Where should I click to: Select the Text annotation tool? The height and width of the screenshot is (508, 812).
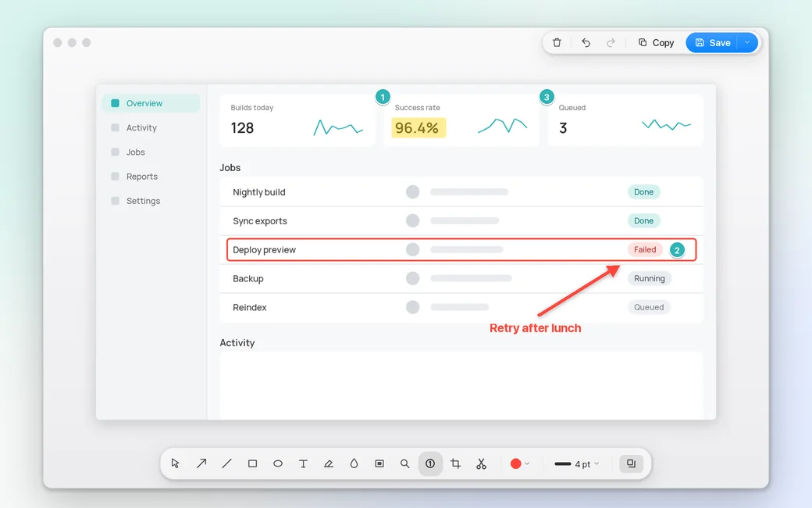303,463
